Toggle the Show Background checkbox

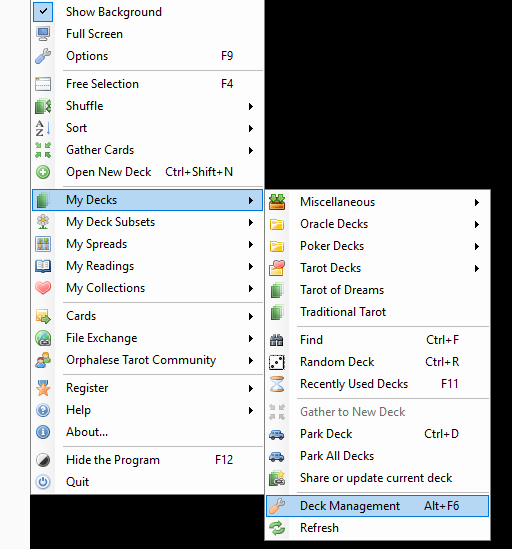[43, 12]
